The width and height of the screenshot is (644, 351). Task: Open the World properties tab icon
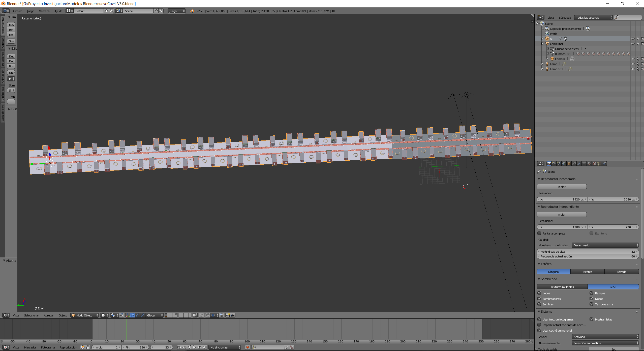(564, 164)
